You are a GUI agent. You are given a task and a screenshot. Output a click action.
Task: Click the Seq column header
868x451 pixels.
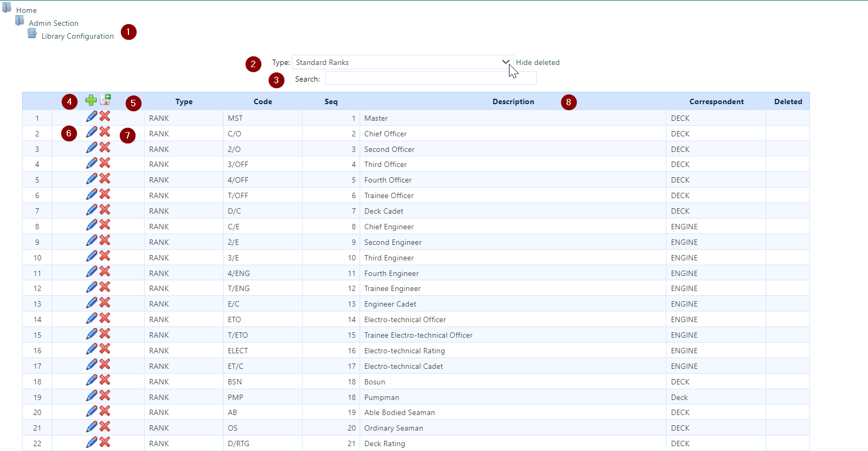(331, 101)
